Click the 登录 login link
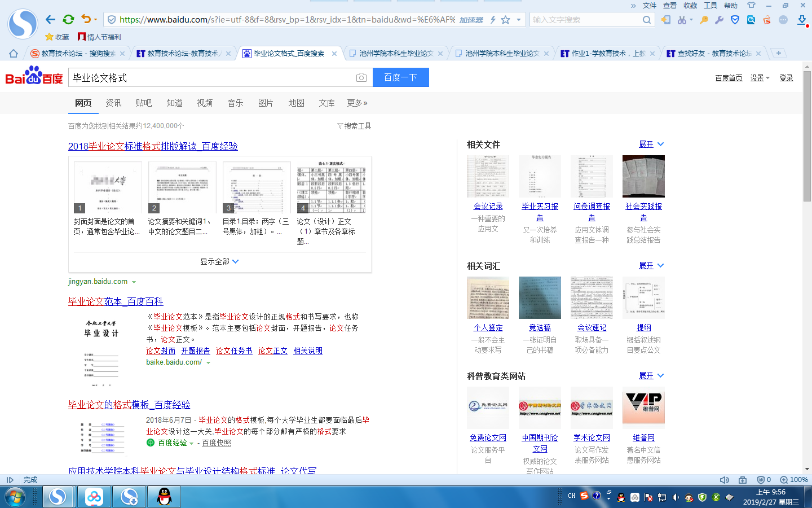 787,78
